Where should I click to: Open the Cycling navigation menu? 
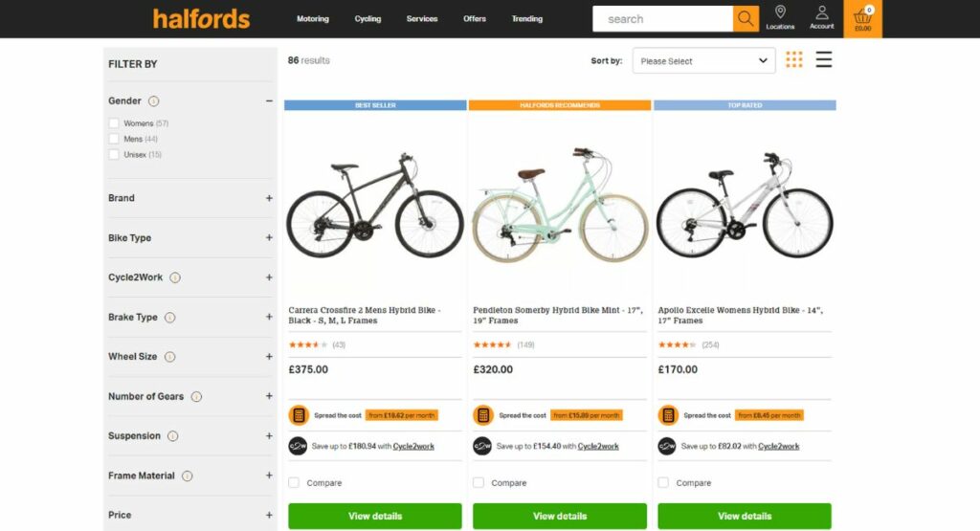(367, 19)
